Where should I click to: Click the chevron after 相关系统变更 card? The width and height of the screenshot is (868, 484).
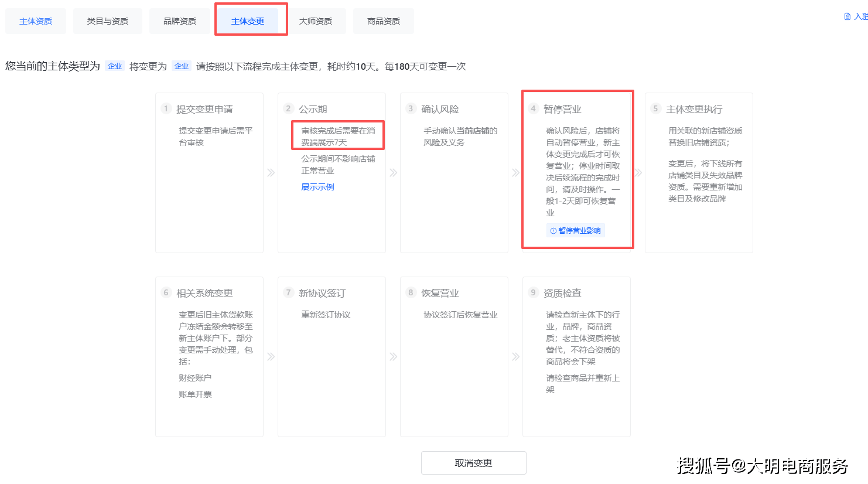pos(271,356)
